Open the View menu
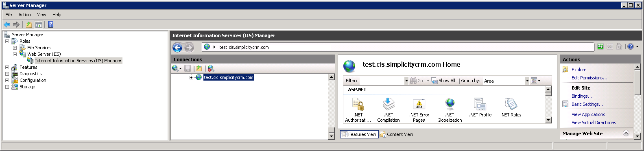 41,15
